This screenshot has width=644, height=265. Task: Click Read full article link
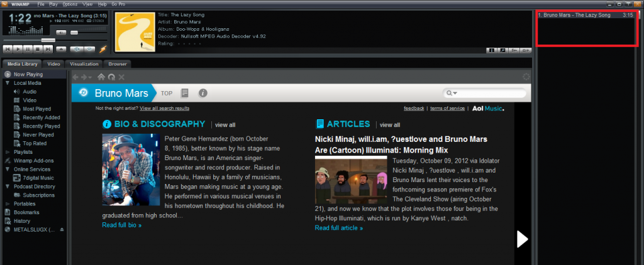point(339,228)
